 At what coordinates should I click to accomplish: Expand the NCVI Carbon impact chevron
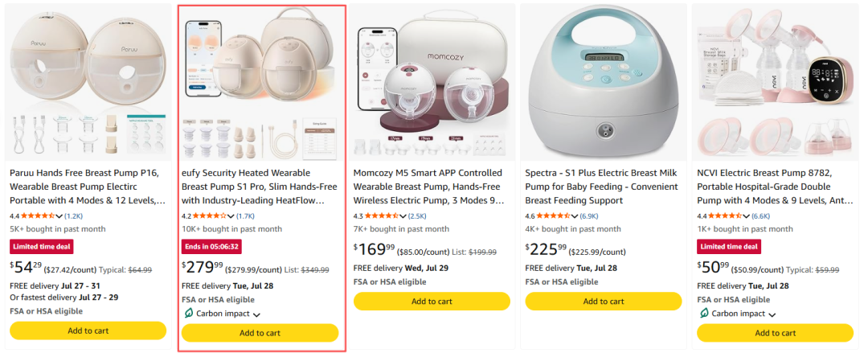[772, 314]
